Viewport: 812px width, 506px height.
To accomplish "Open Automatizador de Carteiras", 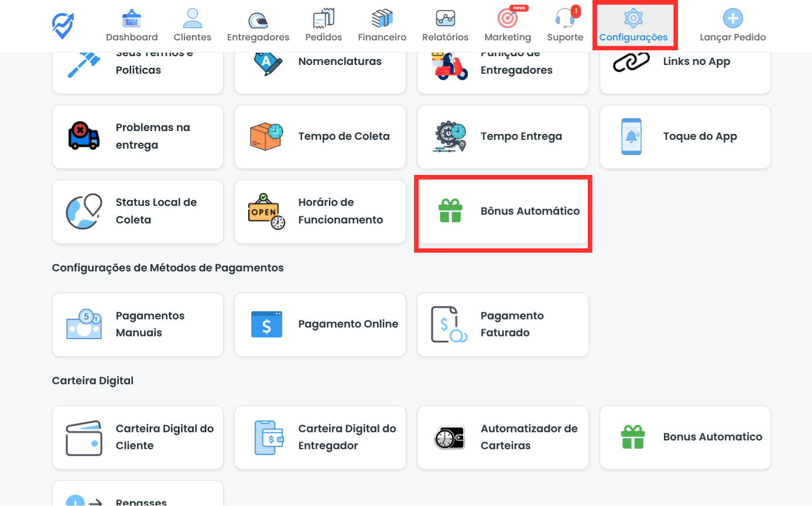I will pyautogui.click(x=502, y=438).
